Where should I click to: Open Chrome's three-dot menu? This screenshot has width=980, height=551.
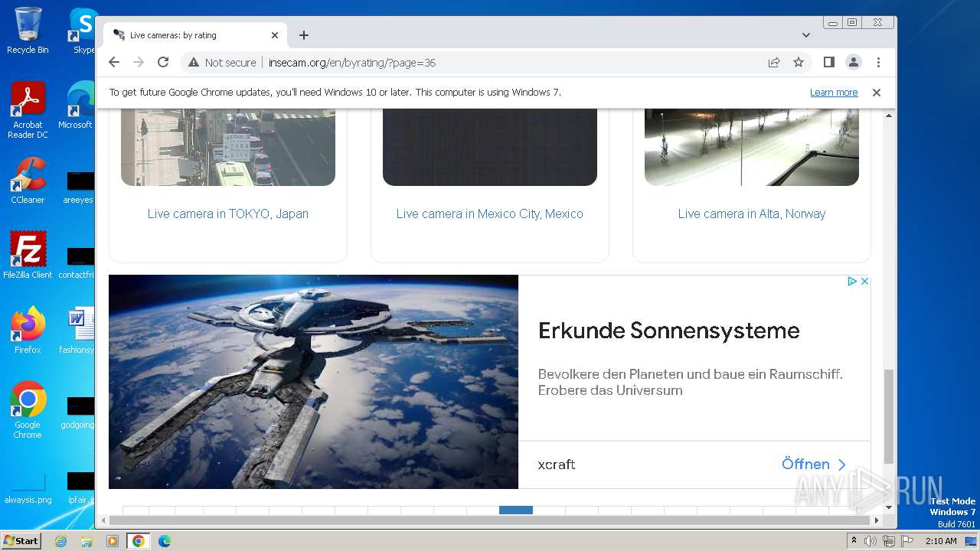(878, 62)
